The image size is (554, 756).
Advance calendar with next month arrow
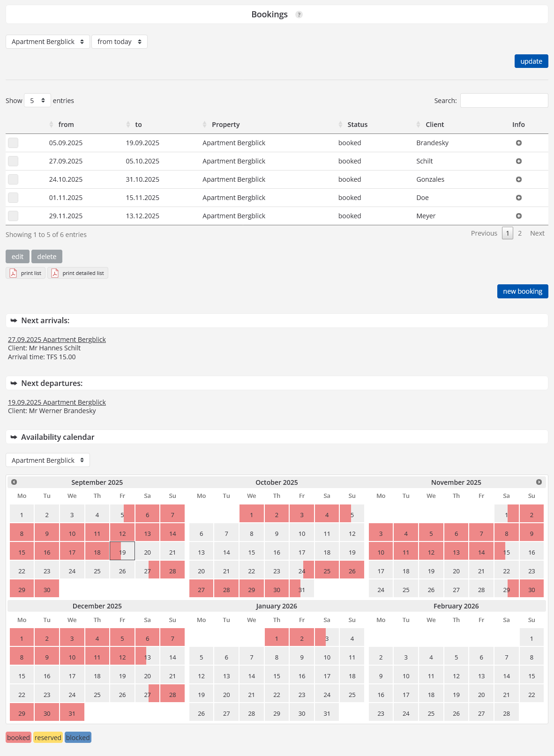click(x=539, y=482)
